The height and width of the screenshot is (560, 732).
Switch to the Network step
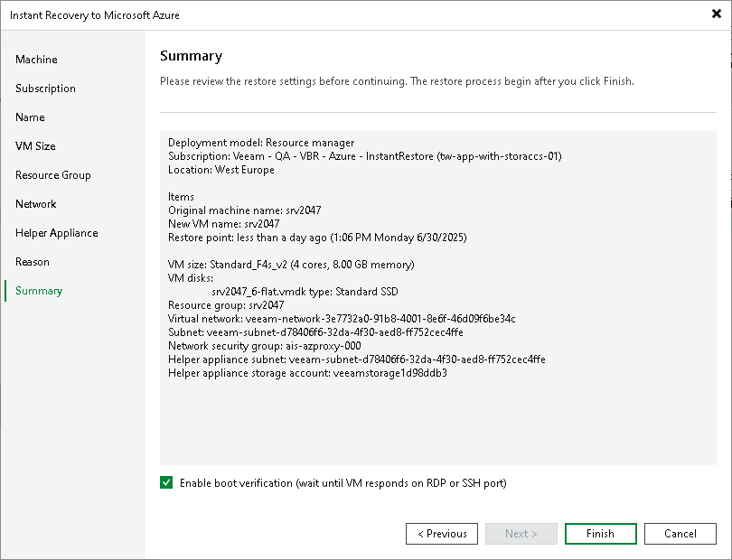coord(36,203)
